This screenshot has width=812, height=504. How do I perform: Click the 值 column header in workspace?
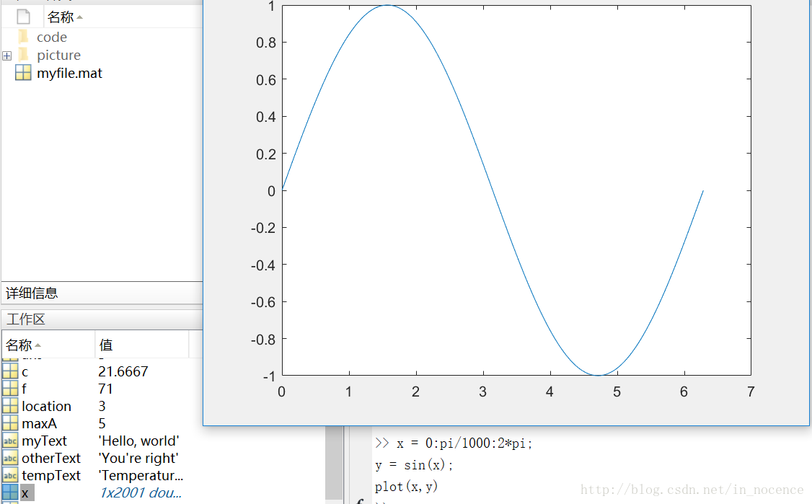(106, 345)
